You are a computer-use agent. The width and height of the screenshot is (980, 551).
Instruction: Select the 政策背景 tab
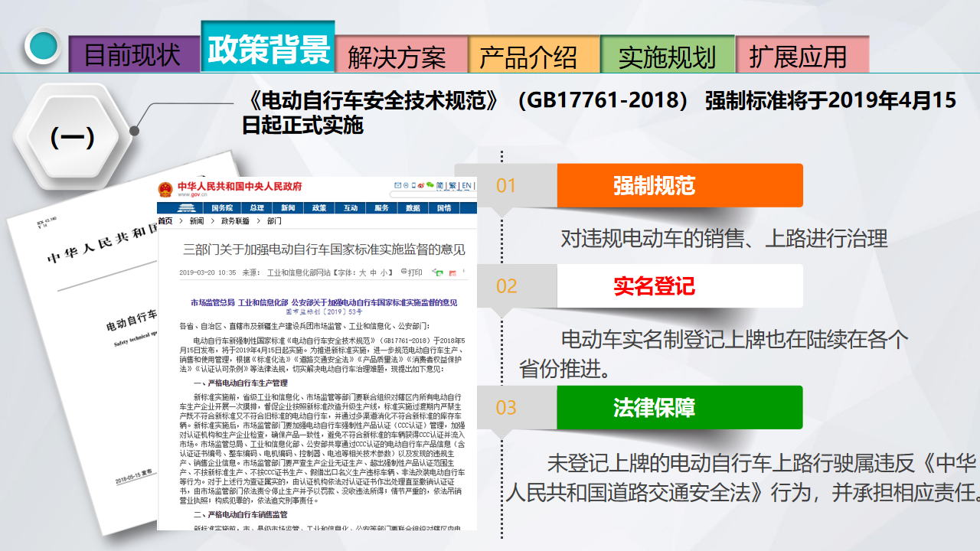269,47
